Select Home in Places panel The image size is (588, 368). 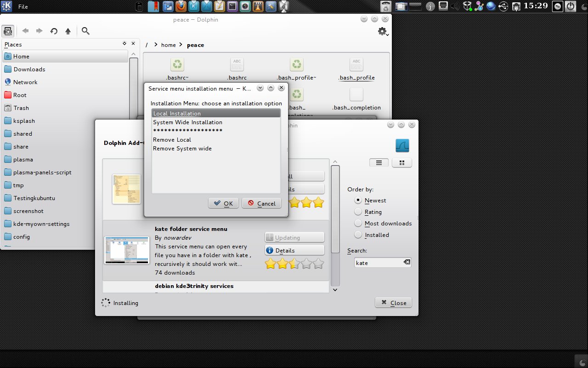tap(65, 56)
